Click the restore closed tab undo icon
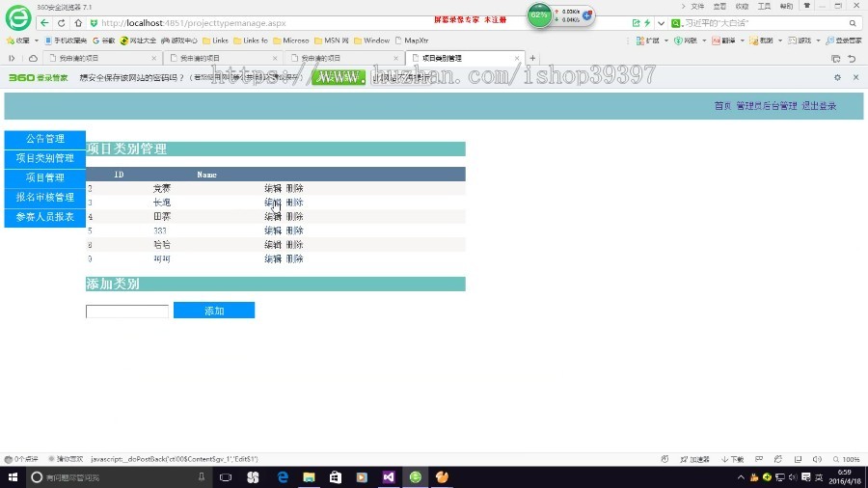The width and height of the screenshot is (868, 488). (x=852, y=58)
